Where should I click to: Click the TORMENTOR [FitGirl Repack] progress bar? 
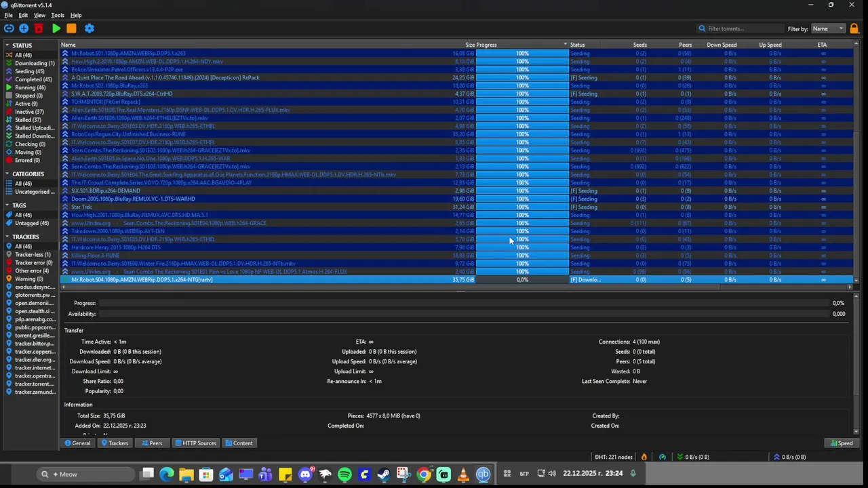522,102
